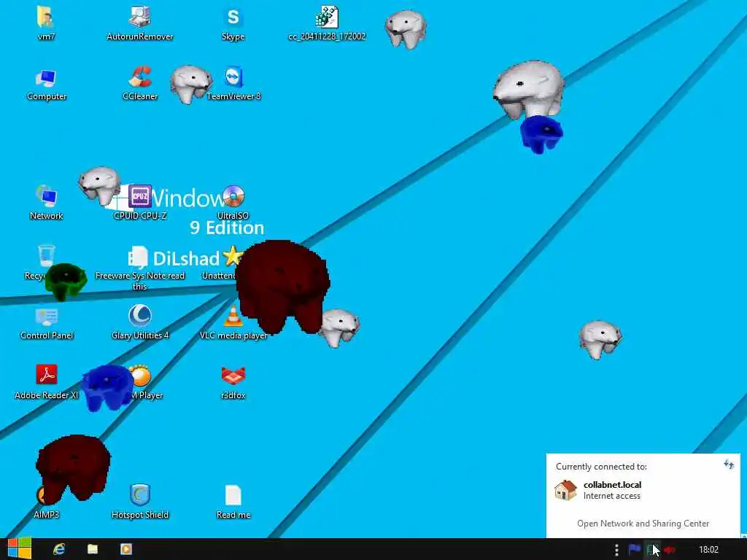The width and height of the screenshot is (747, 560).
Task: Open Internet Explorer from the taskbar
Action: click(x=58, y=550)
